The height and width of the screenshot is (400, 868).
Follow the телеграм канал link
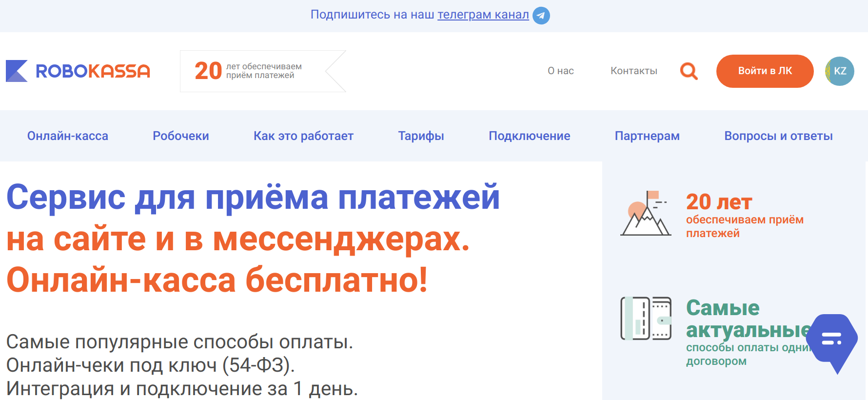[x=483, y=15]
